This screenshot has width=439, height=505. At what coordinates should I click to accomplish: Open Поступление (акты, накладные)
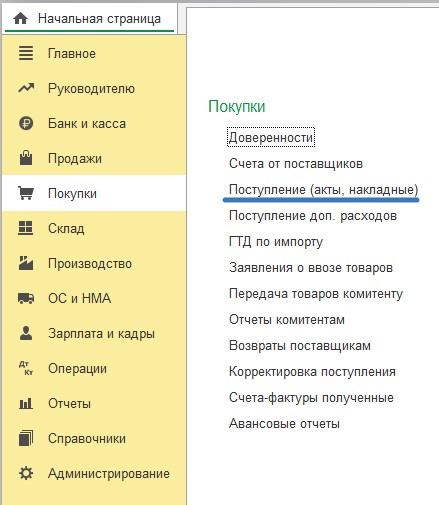[323, 189]
